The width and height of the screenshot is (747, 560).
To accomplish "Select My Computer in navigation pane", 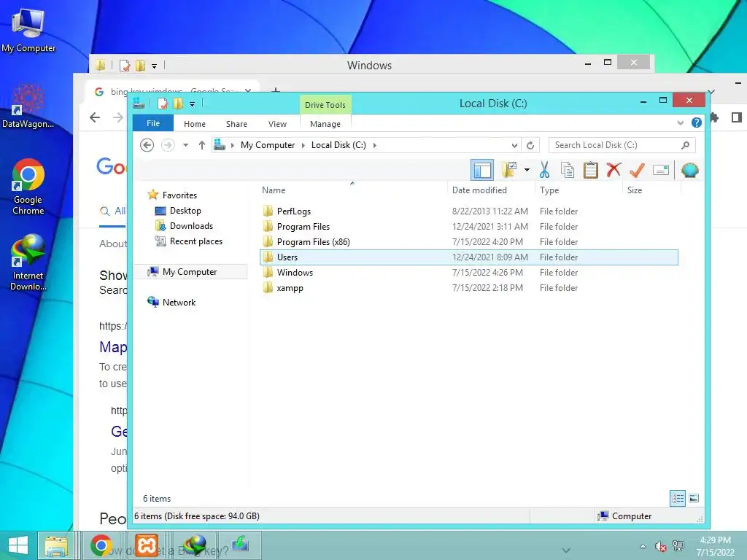I will click(190, 272).
